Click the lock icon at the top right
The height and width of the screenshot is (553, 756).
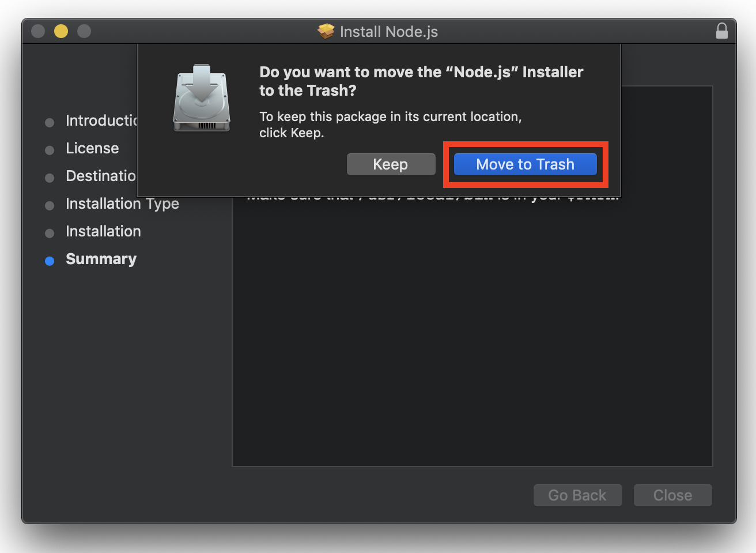coord(722,31)
